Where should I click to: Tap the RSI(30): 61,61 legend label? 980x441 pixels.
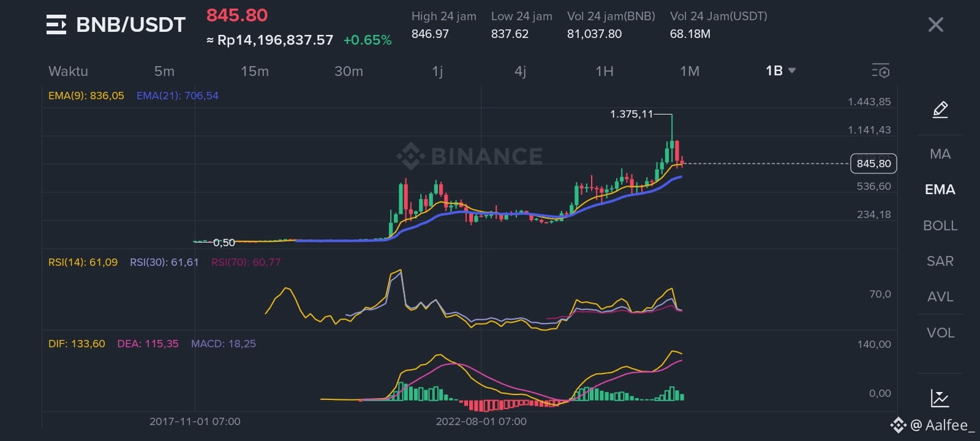tap(164, 262)
